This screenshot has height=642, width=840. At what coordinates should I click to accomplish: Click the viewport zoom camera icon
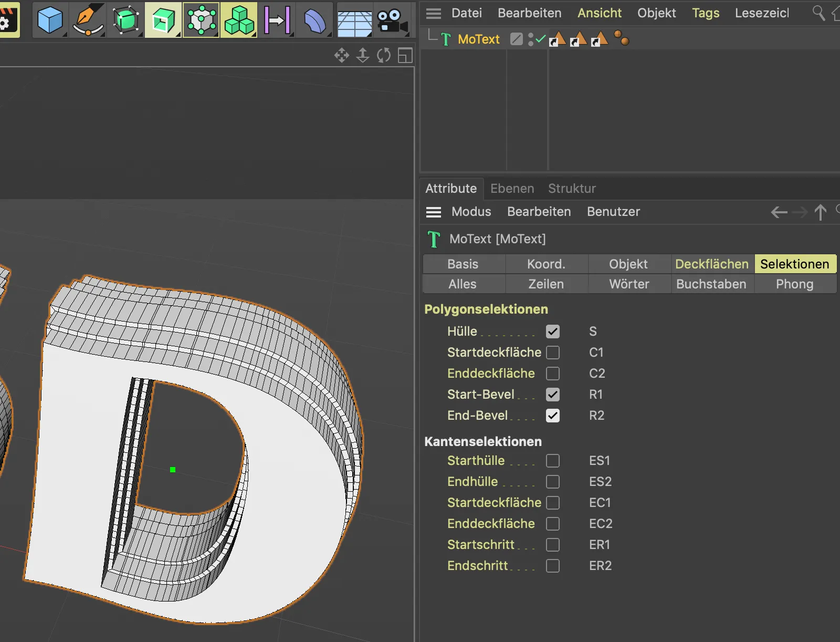[x=363, y=55]
